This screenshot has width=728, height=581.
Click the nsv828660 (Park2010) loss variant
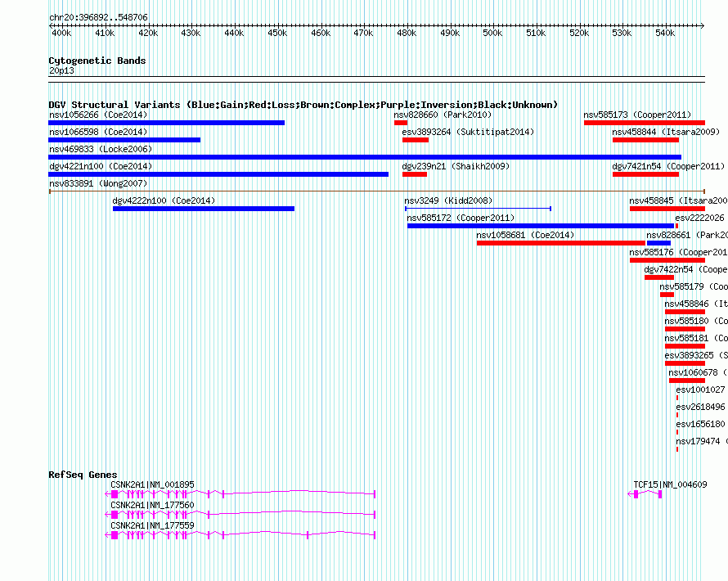401,123
